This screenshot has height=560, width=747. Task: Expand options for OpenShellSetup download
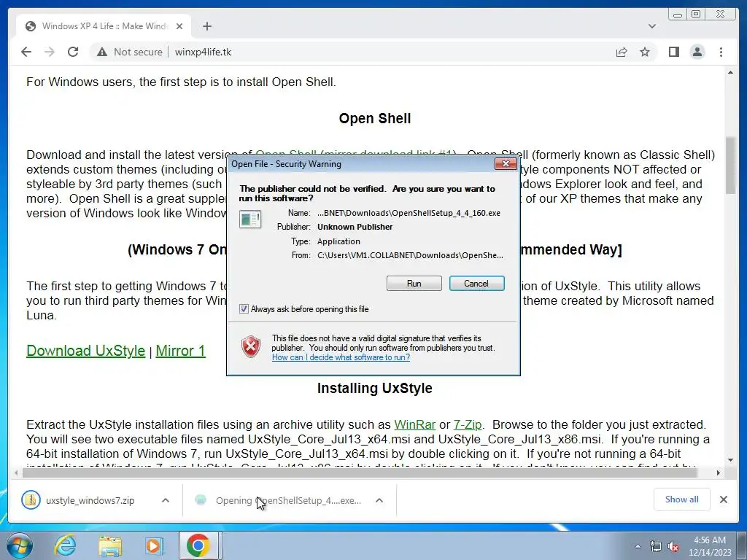pyautogui.click(x=379, y=500)
